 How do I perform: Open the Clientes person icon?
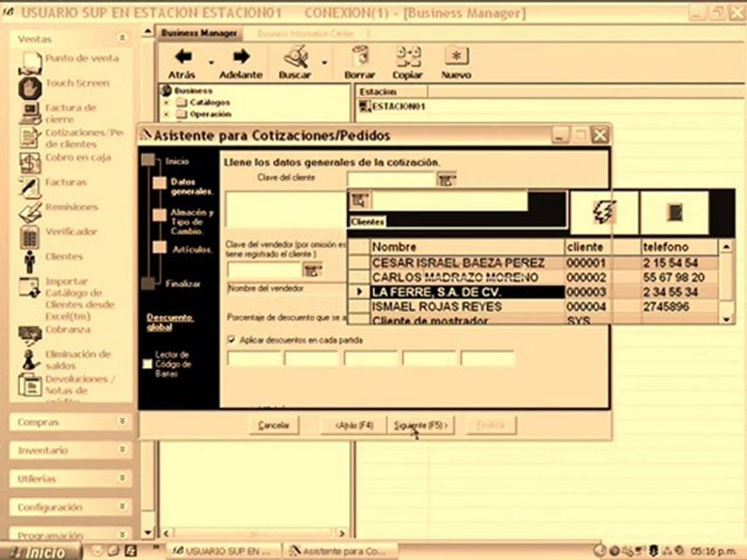(x=30, y=261)
